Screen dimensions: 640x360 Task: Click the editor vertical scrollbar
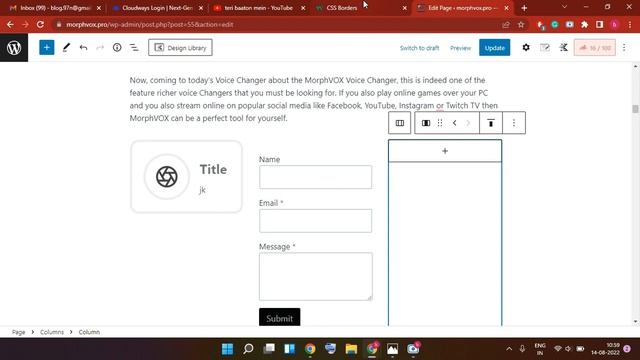[x=635, y=109]
